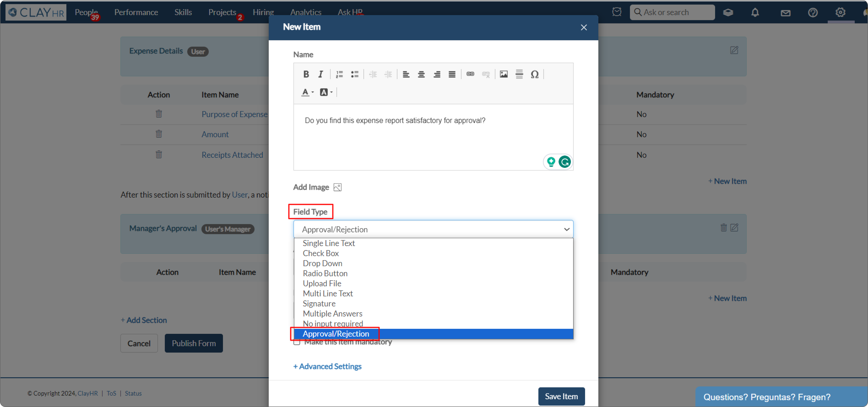Expand Advanced Settings
Image resolution: width=868 pixels, height=407 pixels.
coord(327,366)
